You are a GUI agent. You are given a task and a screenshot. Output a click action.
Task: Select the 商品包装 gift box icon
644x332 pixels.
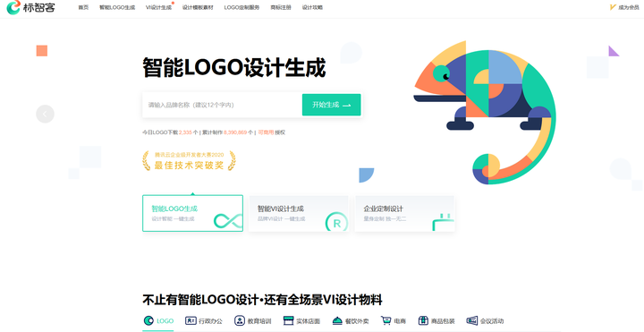click(423, 321)
